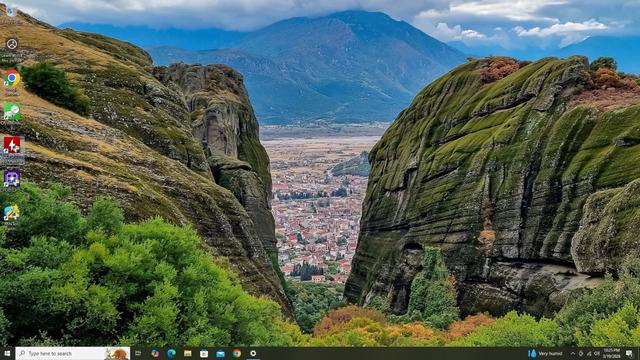Open Microsoft Store from the taskbar
This screenshot has width=640, height=360.
(204, 353)
